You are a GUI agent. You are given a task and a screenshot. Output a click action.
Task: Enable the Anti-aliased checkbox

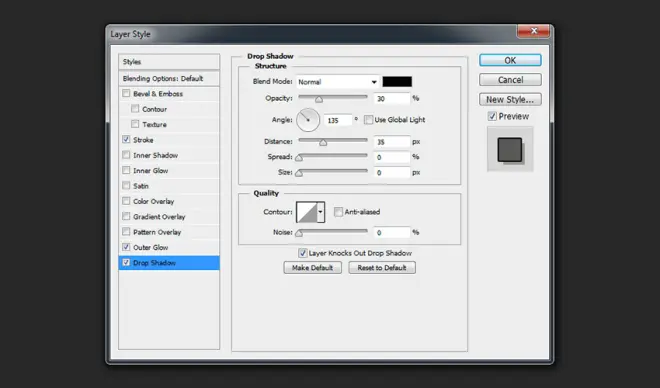pyautogui.click(x=338, y=212)
